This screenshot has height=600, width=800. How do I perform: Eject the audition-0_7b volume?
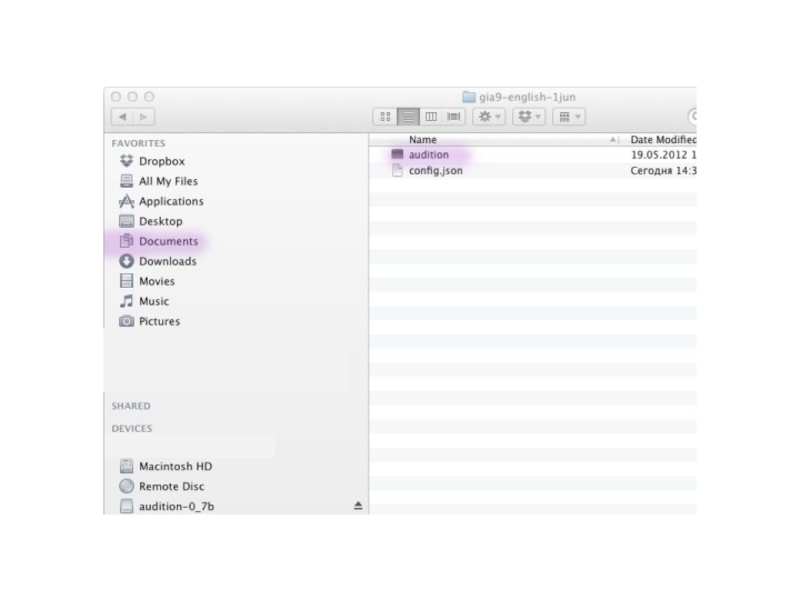pyautogui.click(x=358, y=506)
